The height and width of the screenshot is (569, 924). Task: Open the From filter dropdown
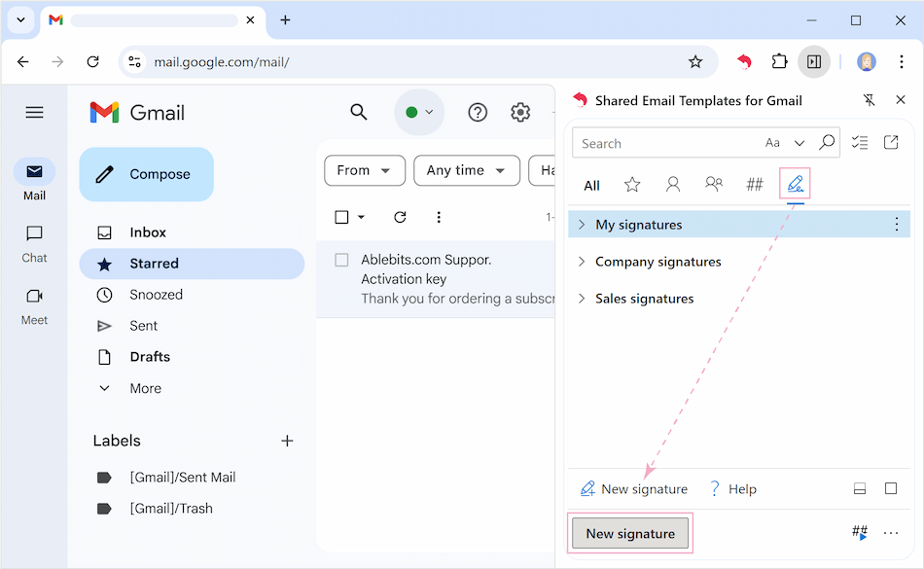[365, 170]
